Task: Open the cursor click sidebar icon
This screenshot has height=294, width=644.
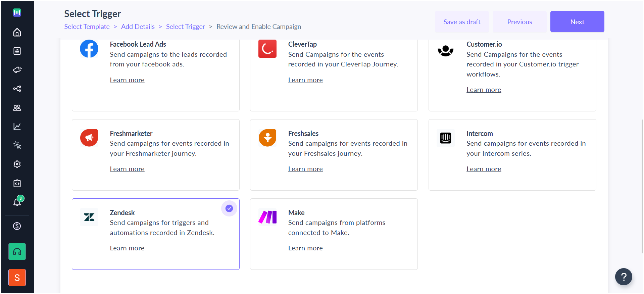Action: (17, 145)
